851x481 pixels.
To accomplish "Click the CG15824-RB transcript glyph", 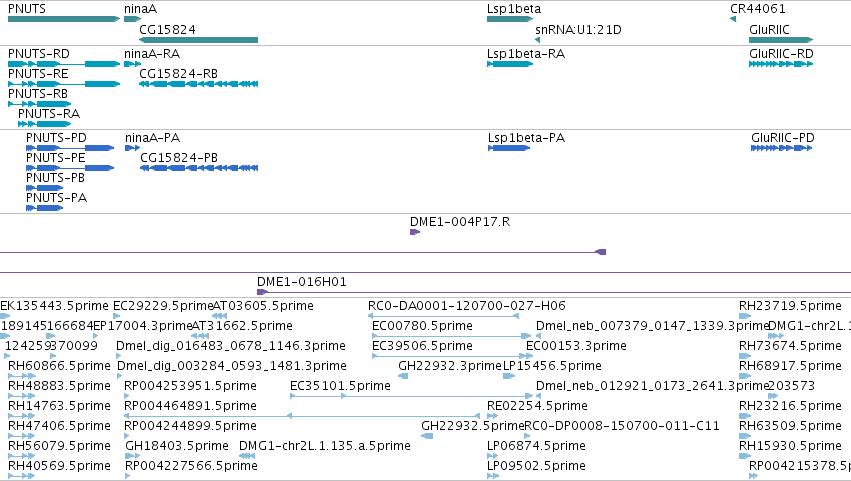I will click(199, 84).
